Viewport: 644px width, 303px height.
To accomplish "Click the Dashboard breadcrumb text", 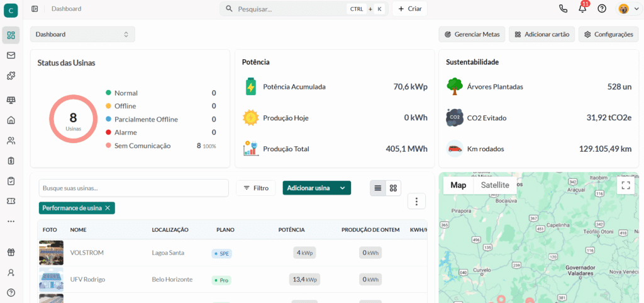I will pos(66,9).
